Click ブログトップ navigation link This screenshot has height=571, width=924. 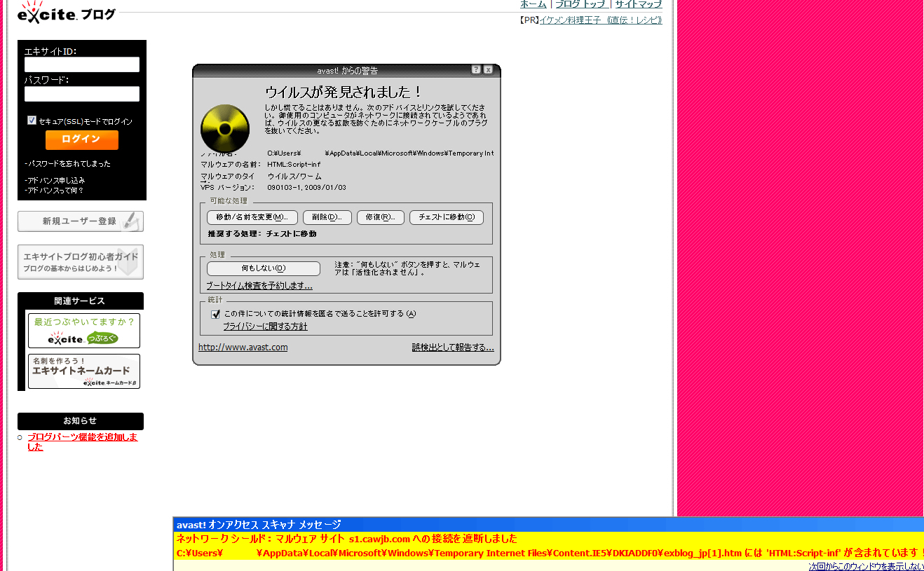click(580, 4)
